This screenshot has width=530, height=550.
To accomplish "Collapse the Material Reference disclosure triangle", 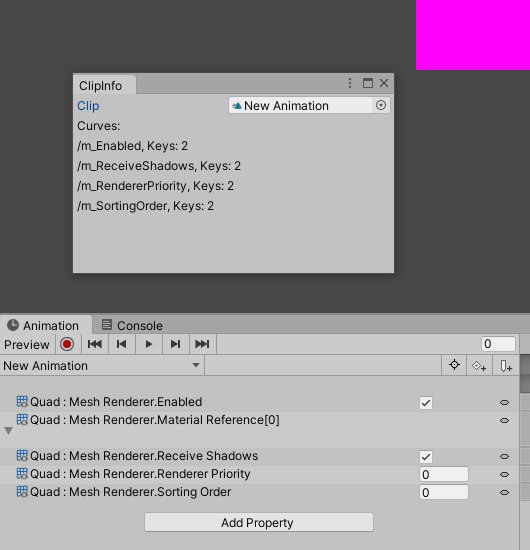I will coord(9,431).
